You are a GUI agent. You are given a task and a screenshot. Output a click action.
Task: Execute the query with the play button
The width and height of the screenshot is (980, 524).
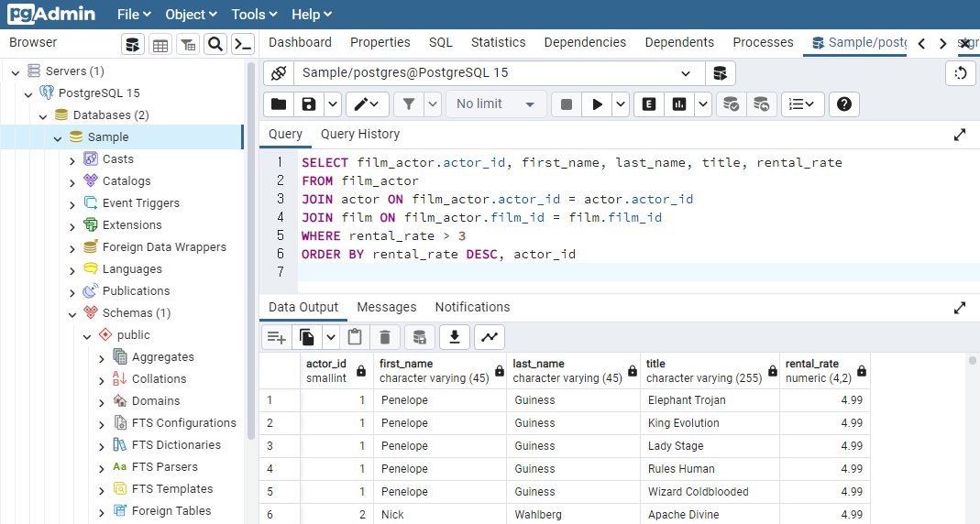click(x=597, y=104)
